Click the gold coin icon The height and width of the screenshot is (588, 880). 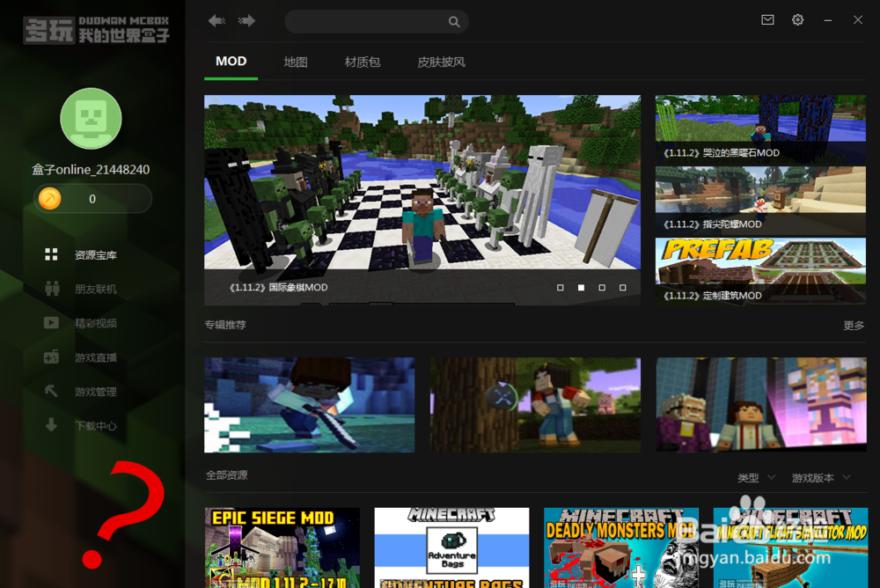[50, 198]
